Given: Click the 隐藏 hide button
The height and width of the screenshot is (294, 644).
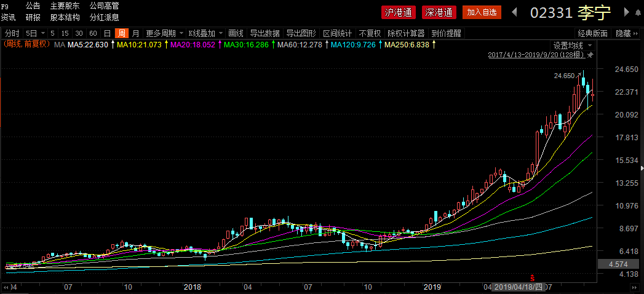Looking at the screenshot, I should pyautogui.click(x=623, y=34).
